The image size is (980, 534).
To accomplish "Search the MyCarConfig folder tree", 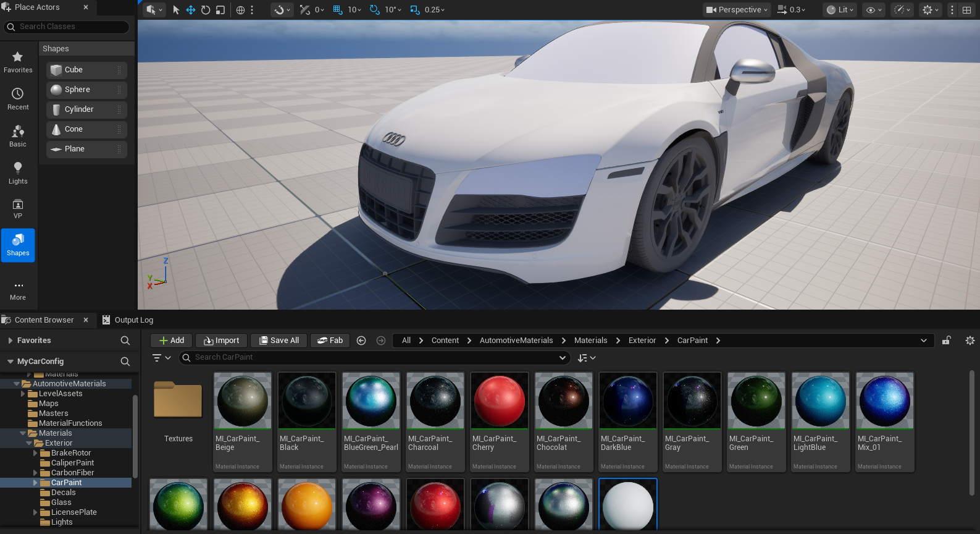I will point(125,362).
